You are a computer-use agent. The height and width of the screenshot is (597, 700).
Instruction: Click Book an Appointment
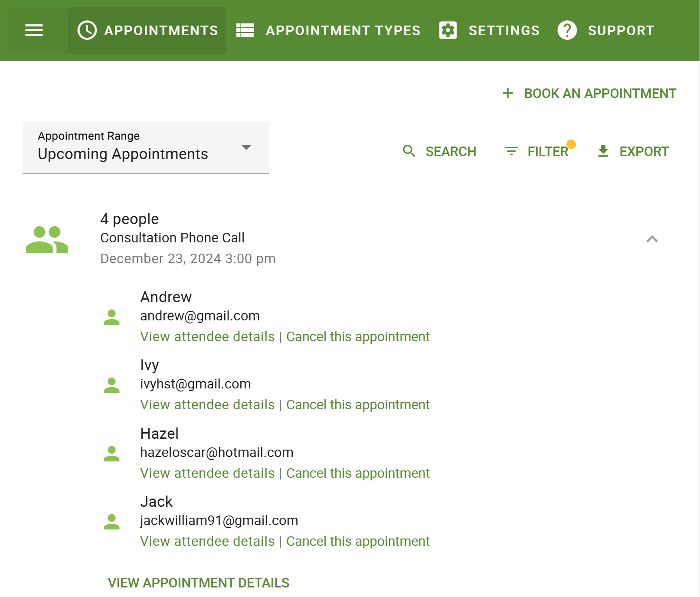tap(599, 93)
